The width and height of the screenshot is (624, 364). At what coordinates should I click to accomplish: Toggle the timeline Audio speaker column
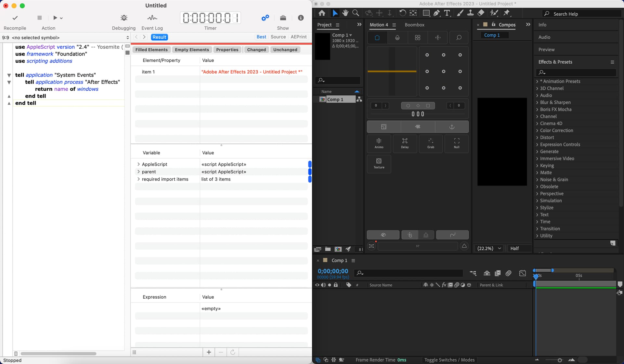[x=323, y=285]
